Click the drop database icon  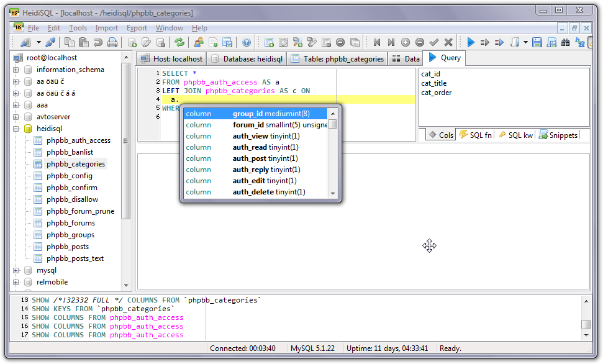[161, 42]
